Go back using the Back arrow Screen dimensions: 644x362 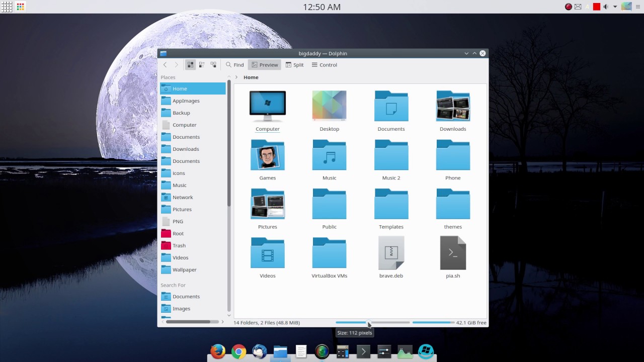point(165,65)
